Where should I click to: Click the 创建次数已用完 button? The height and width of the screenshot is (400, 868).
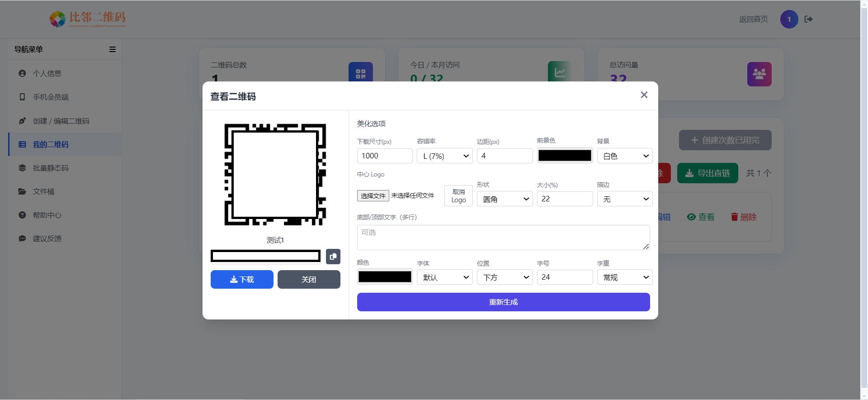click(725, 140)
